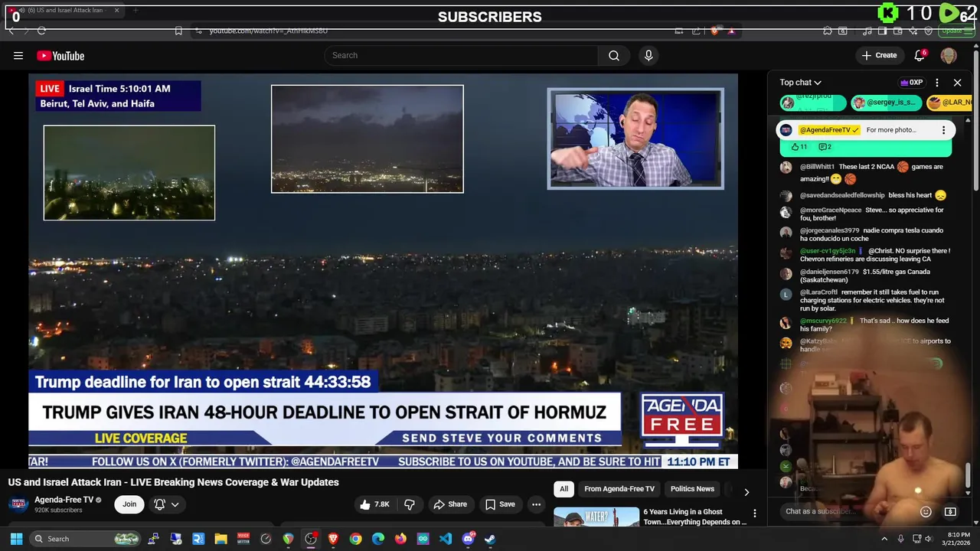Go back in the browser

pyautogui.click(x=11, y=31)
